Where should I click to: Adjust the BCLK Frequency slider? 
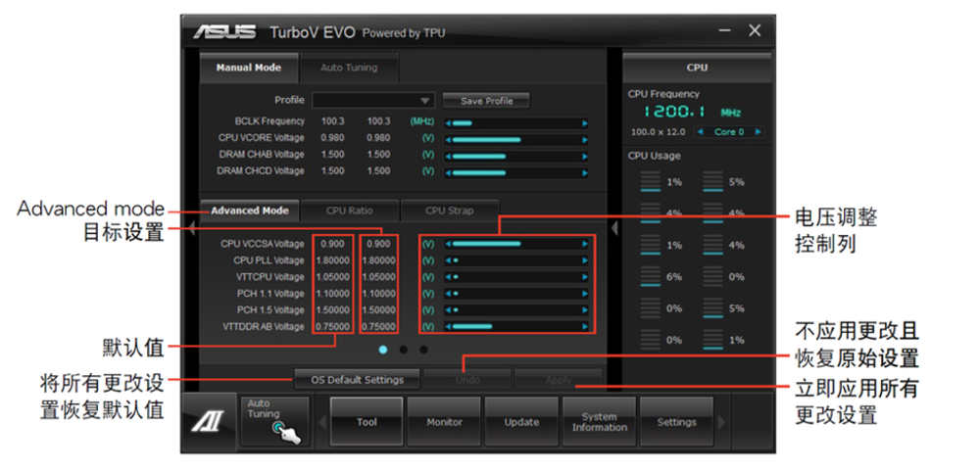(x=516, y=123)
